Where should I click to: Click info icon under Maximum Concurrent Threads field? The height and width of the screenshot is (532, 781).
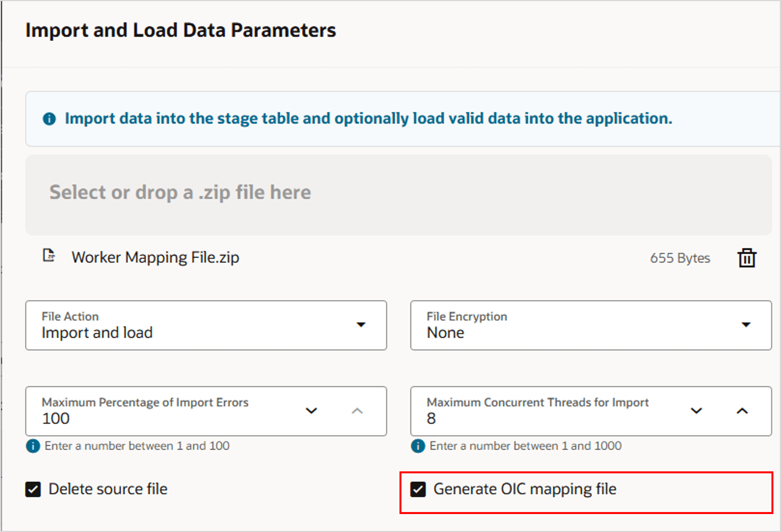pyautogui.click(x=418, y=446)
